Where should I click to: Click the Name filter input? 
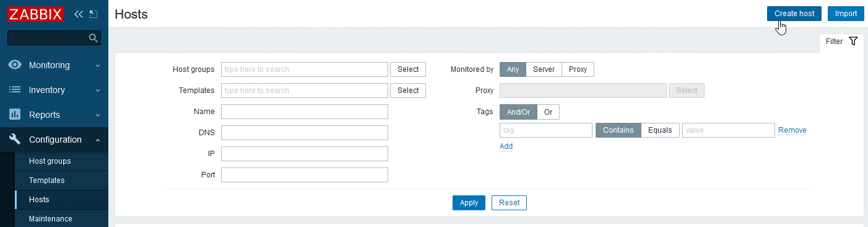click(x=305, y=112)
